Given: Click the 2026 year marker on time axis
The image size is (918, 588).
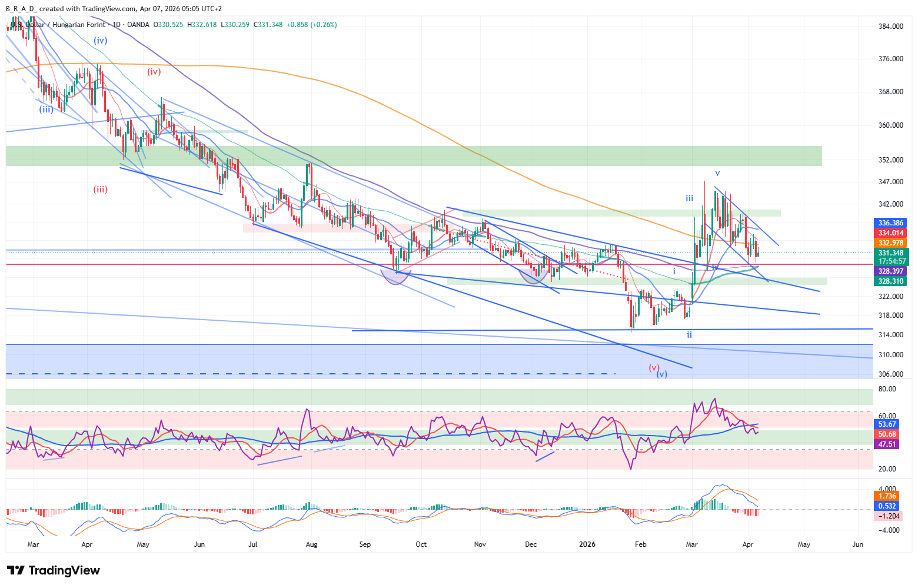Looking at the screenshot, I should point(587,544).
